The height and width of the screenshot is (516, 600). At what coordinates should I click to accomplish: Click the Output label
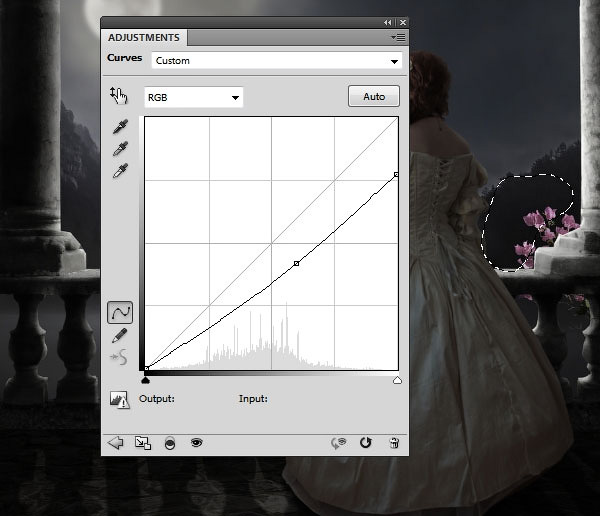tap(157, 398)
